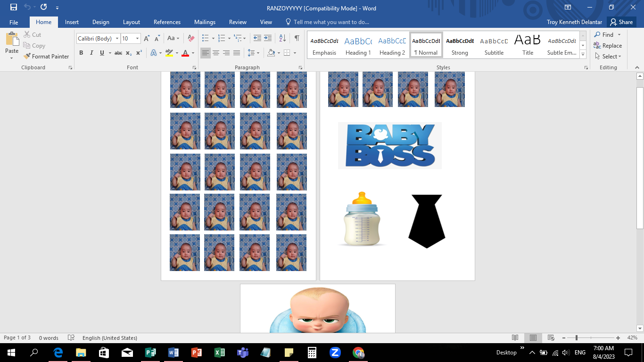Toggle underline on selected text
This screenshot has width=644, height=362.
click(101, 52)
